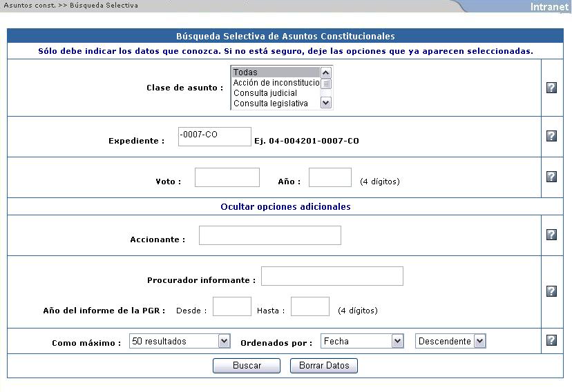Click the listbox scroll up arrow

tap(326, 72)
